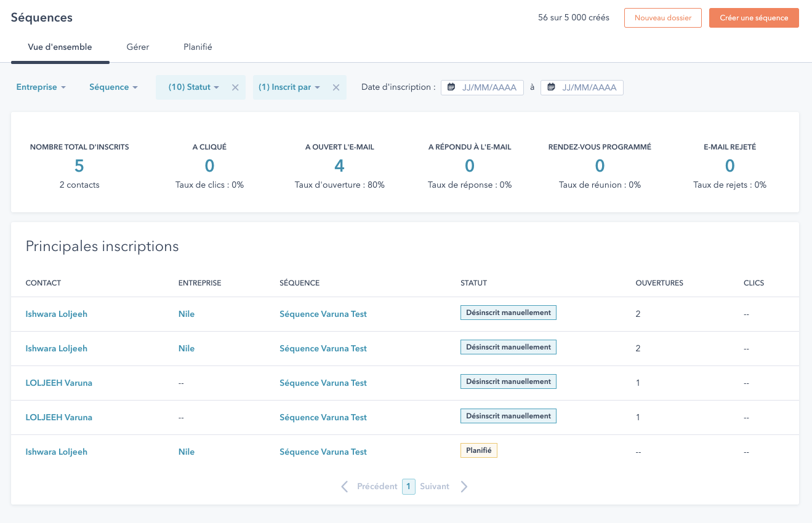Sort by the Ouvertures column header
This screenshot has width=812, height=523.
pyautogui.click(x=659, y=283)
